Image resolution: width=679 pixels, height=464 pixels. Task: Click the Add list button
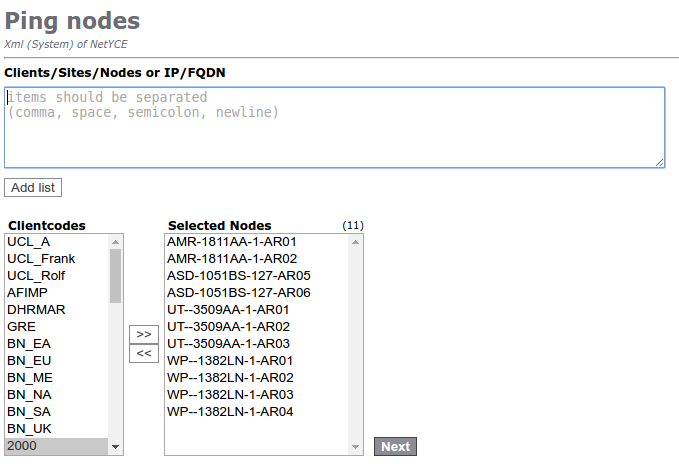33,188
